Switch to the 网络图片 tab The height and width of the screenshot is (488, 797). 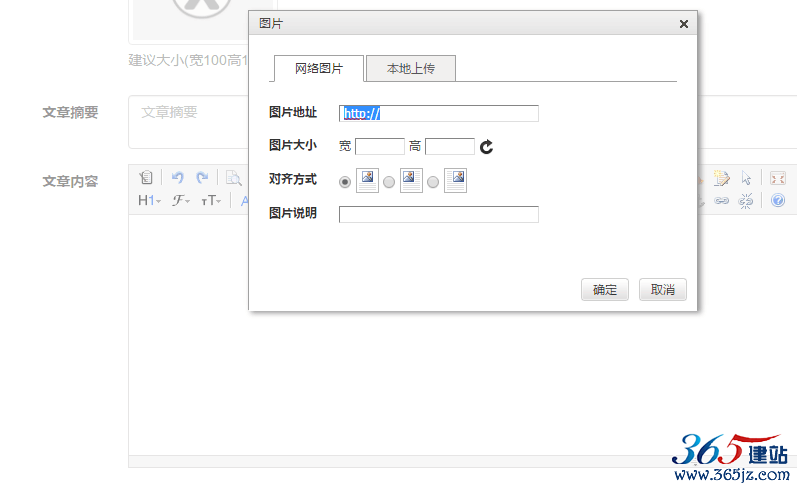point(319,68)
